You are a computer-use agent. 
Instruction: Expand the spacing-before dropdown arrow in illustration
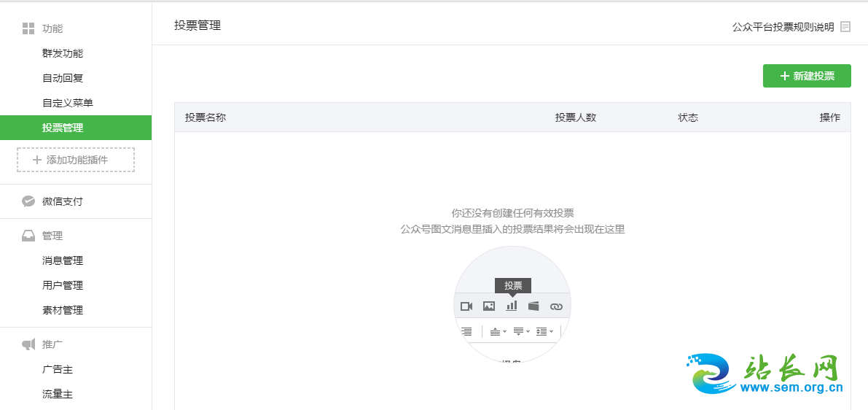pos(504,332)
